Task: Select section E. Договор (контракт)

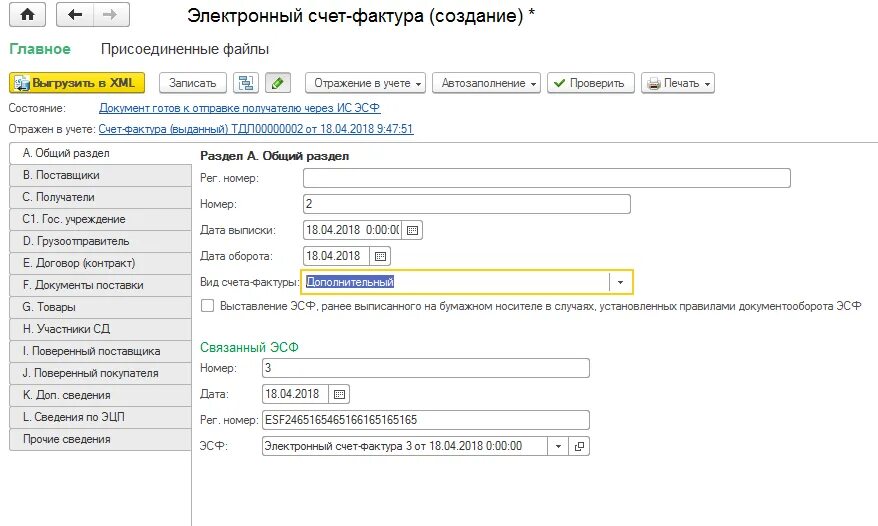Action: (101, 263)
